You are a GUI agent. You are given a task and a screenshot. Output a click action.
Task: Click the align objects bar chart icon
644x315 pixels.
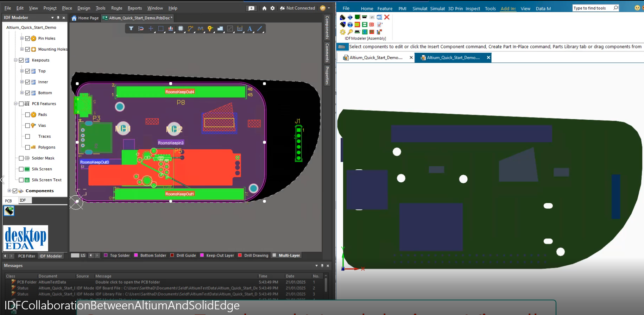coord(171,29)
